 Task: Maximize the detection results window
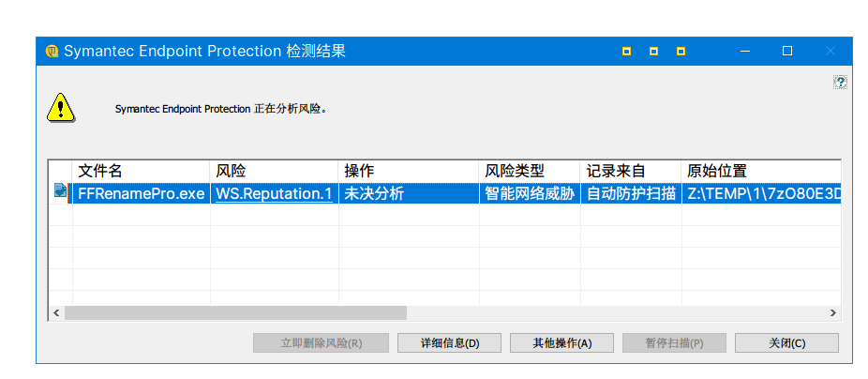click(x=787, y=52)
